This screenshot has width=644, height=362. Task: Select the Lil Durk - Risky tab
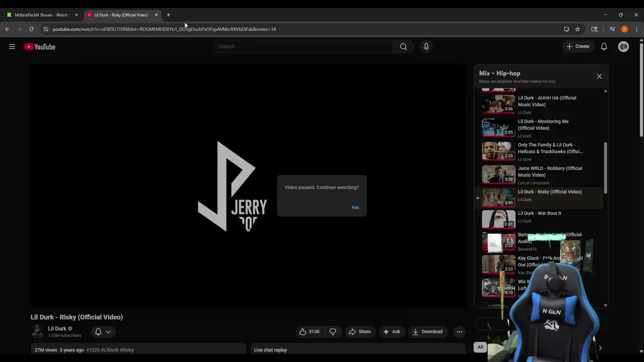pyautogui.click(x=121, y=15)
